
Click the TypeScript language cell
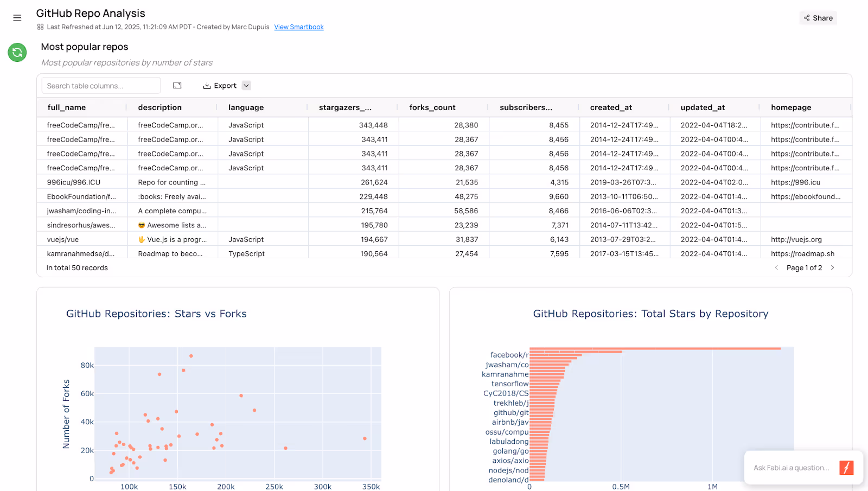click(263, 253)
